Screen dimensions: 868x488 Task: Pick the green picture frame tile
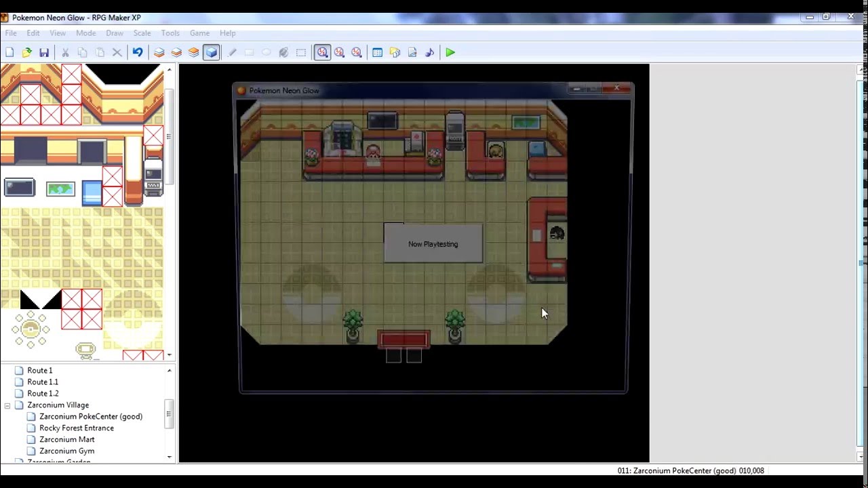60,189
